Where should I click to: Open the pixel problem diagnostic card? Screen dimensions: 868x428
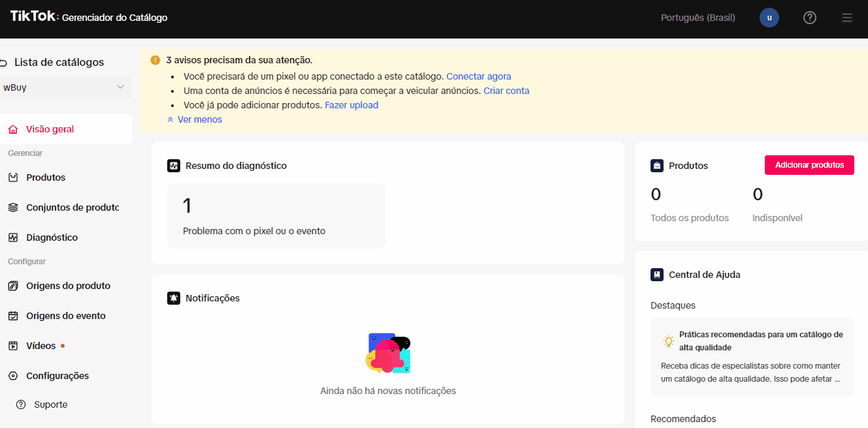pos(276,216)
